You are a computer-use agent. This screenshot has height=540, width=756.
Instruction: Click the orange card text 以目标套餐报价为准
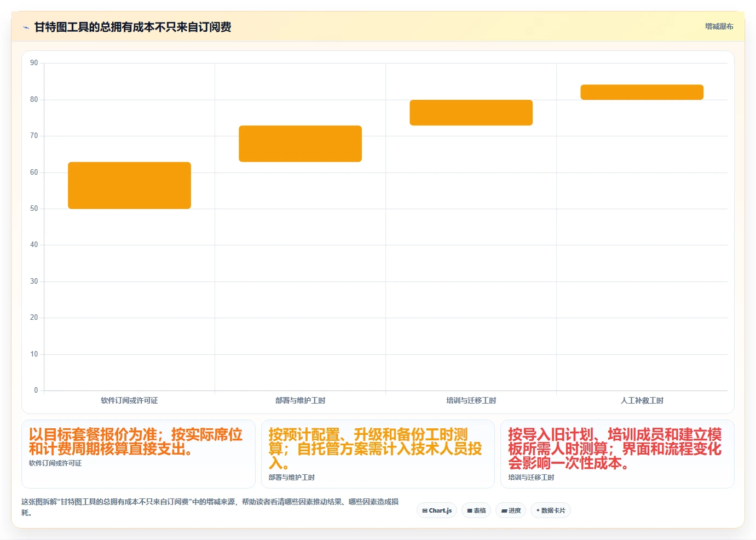click(93, 435)
